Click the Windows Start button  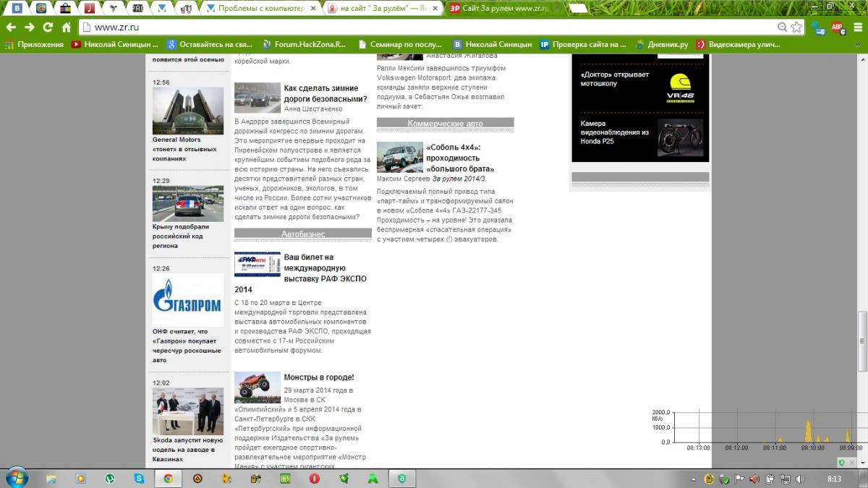click(x=16, y=478)
